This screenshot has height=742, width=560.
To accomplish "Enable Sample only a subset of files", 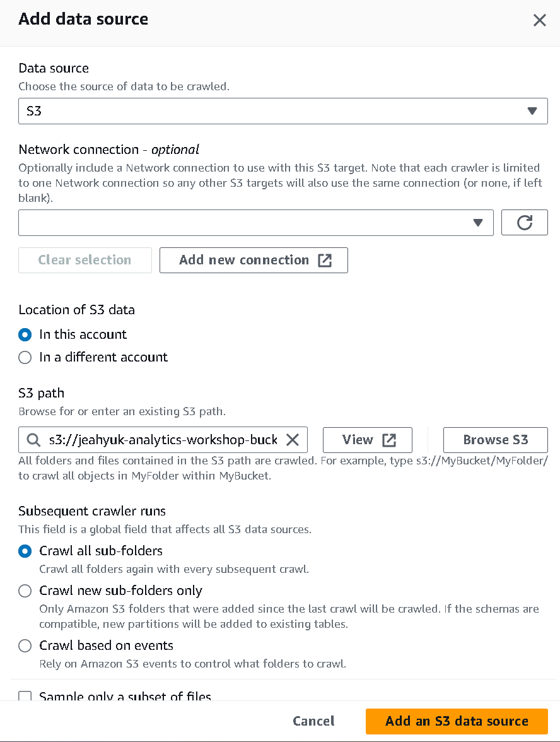I will pos(25,696).
